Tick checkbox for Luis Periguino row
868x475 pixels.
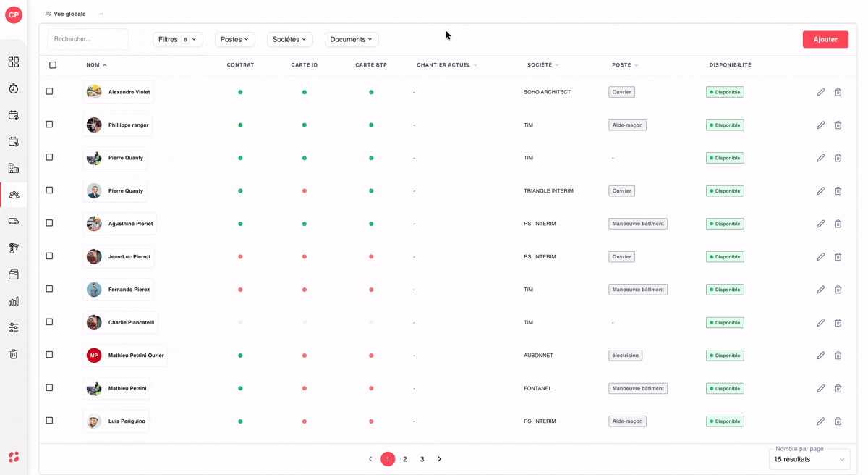(x=49, y=421)
